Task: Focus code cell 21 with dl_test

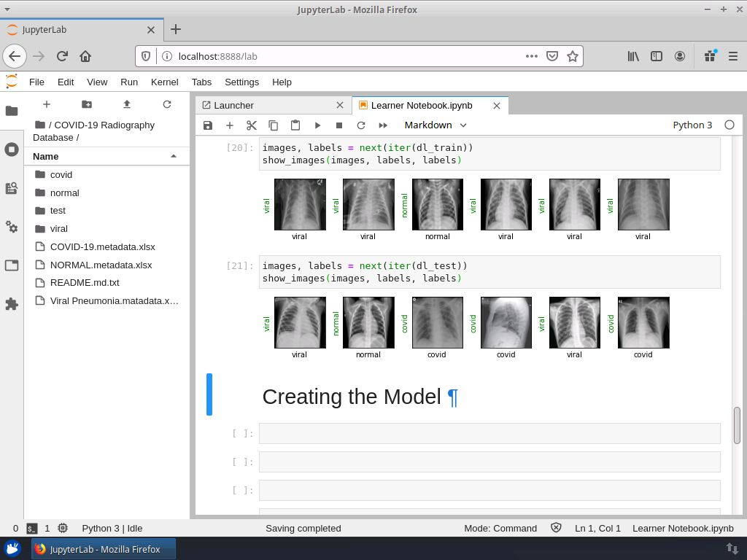Action: 489,272
